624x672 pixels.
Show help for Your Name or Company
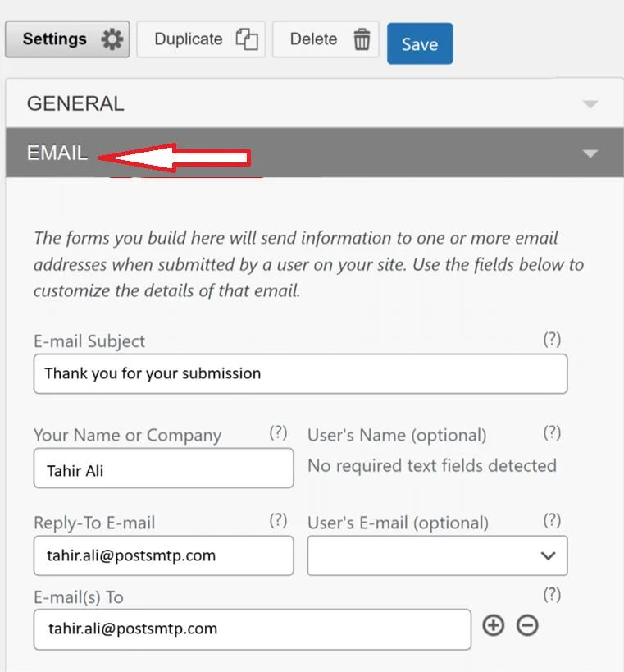(x=278, y=432)
